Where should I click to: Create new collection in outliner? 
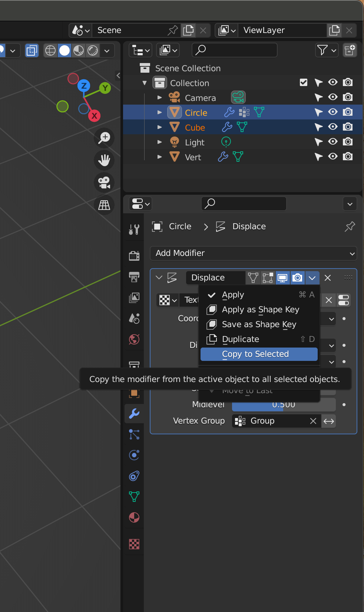pos(350,50)
